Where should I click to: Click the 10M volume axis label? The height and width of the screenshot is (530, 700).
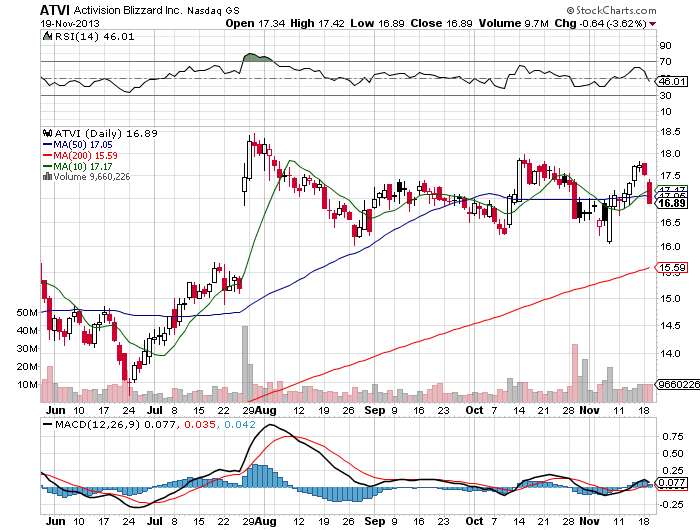point(27,384)
